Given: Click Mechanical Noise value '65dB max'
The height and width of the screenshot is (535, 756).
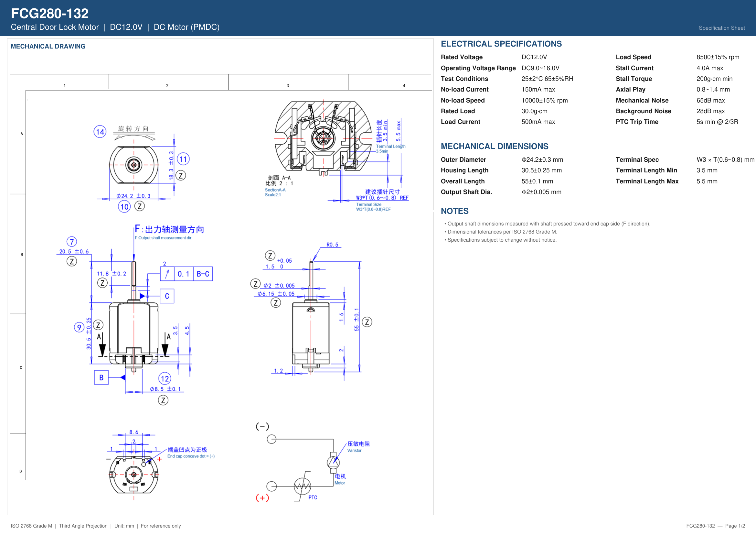Looking at the screenshot, I should click(x=710, y=100).
